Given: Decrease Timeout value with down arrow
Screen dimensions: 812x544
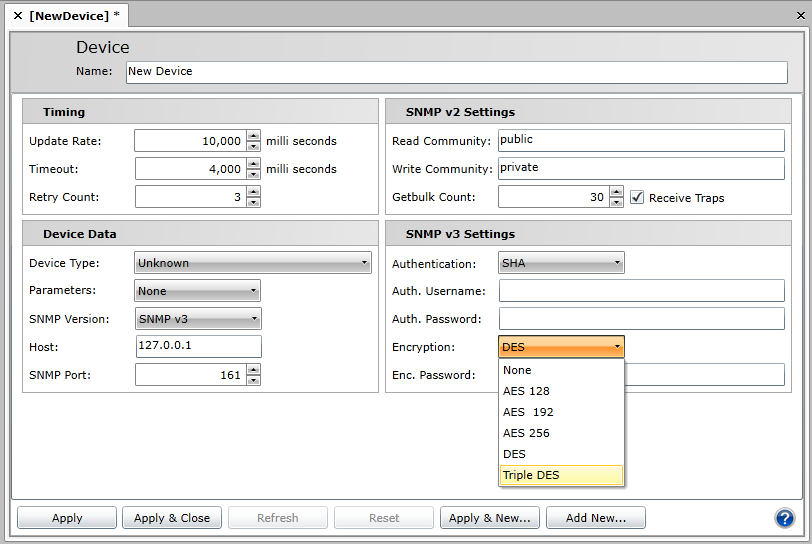Looking at the screenshot, I should pyautogui.click(x=253, y=174).
